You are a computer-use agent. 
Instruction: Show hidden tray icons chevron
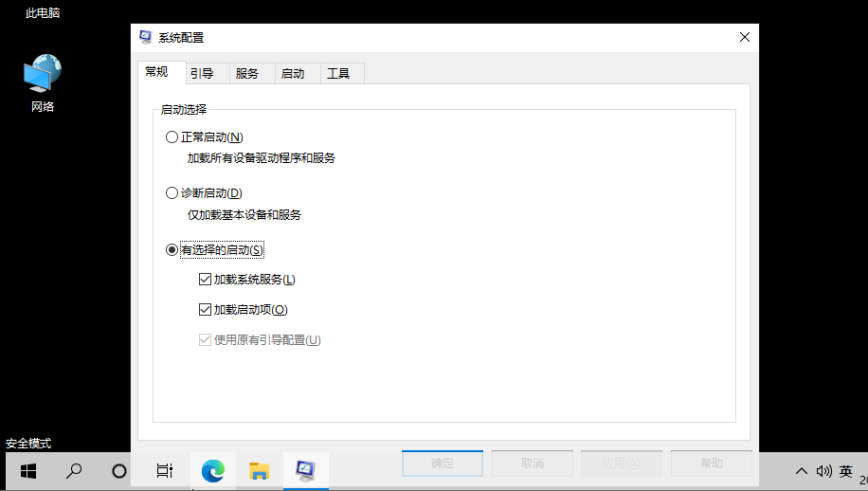pyautogui.click(x=801, y=471)
